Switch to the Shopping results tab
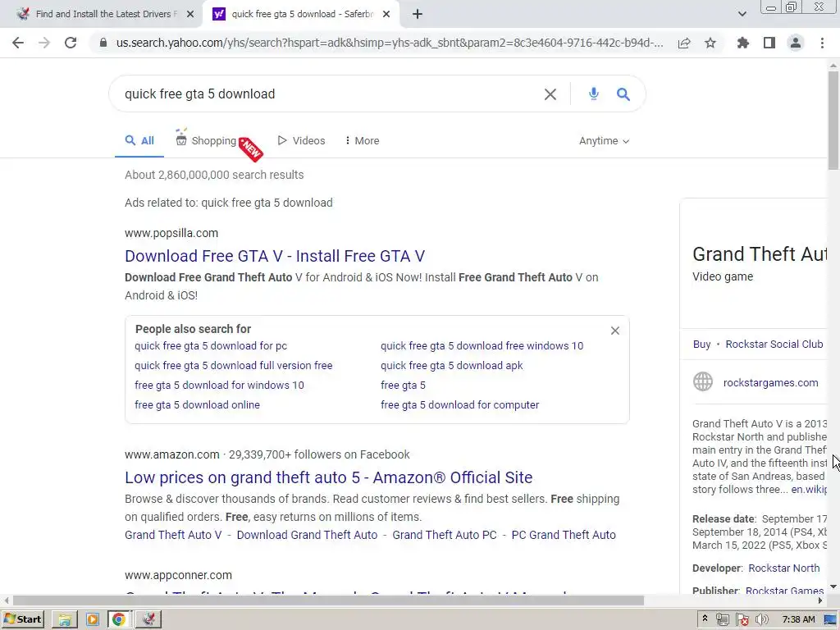Image resolution: width=840 pixels, height=630 pixels. 206,140
